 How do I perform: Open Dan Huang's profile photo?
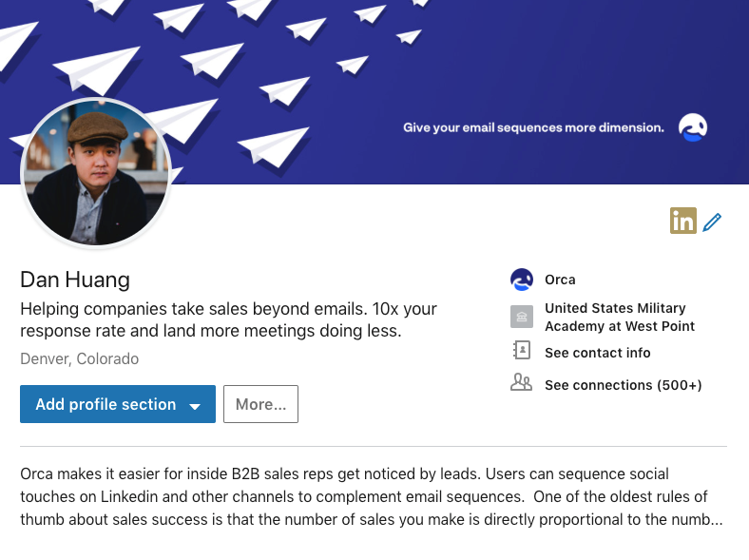click(96, 173)
